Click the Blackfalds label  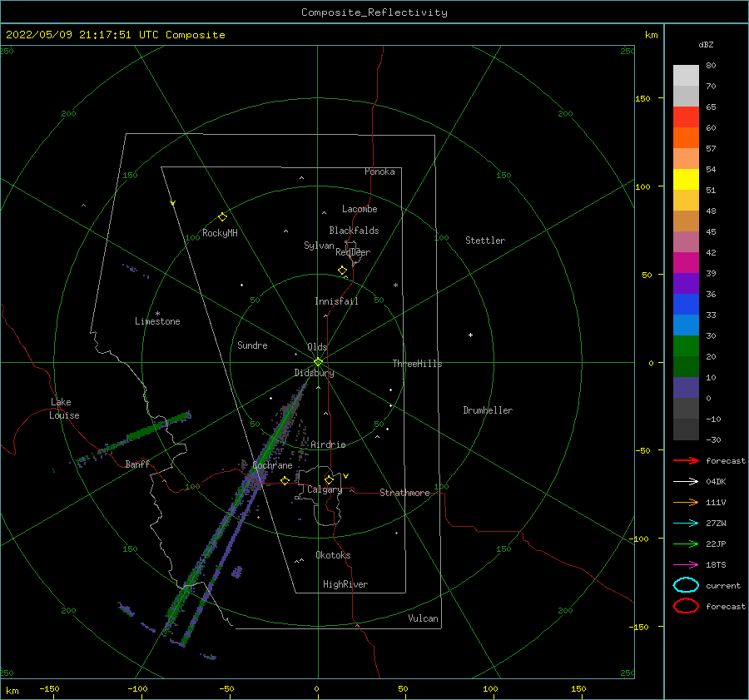tap(354, 231)
